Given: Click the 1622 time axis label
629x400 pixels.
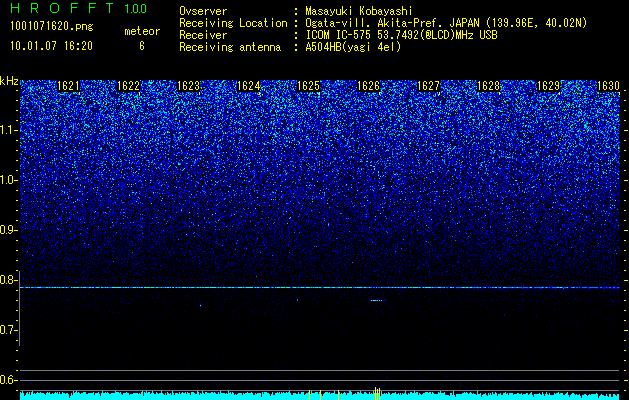Looking at the screenshot, I should click(128, 86).
